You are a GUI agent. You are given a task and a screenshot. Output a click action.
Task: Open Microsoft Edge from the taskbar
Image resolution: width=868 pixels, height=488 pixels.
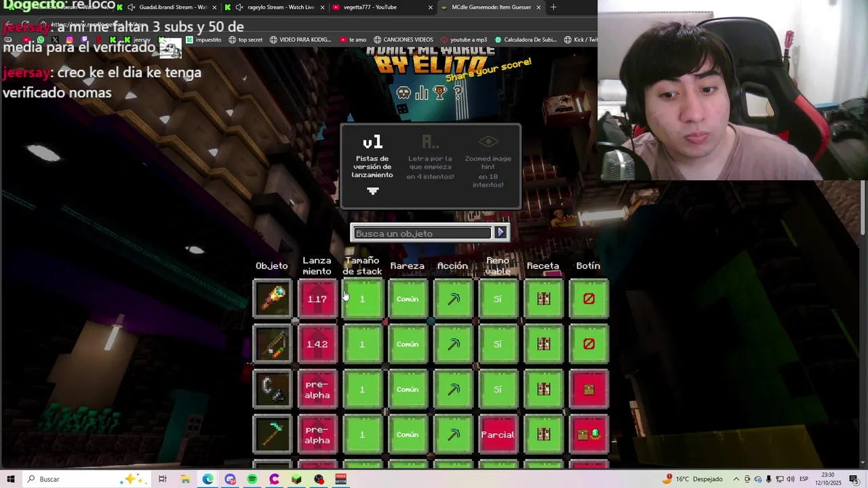[208, 479]
